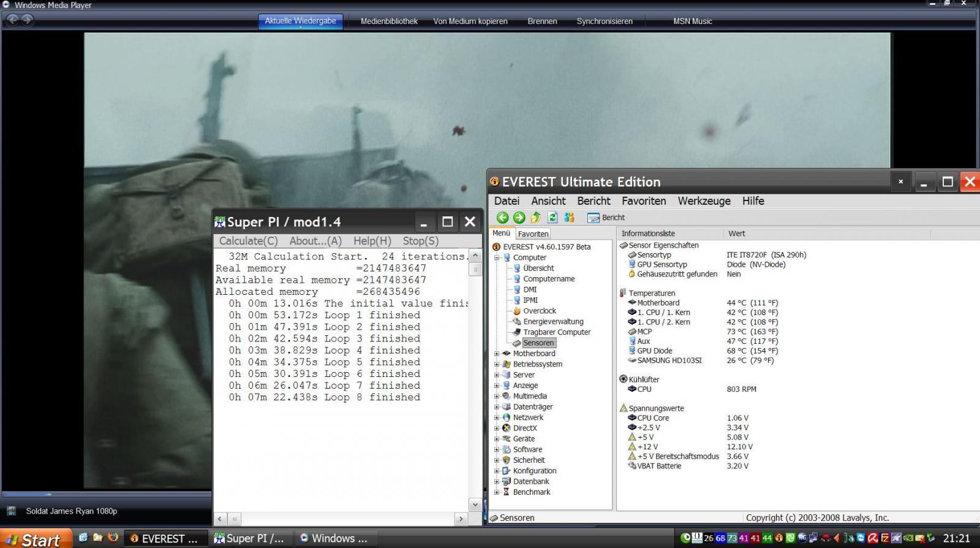The width and height of the screenshot is (980, 548).
Task: Expand the Netzwerk tree node
Action: pos(497,417)
